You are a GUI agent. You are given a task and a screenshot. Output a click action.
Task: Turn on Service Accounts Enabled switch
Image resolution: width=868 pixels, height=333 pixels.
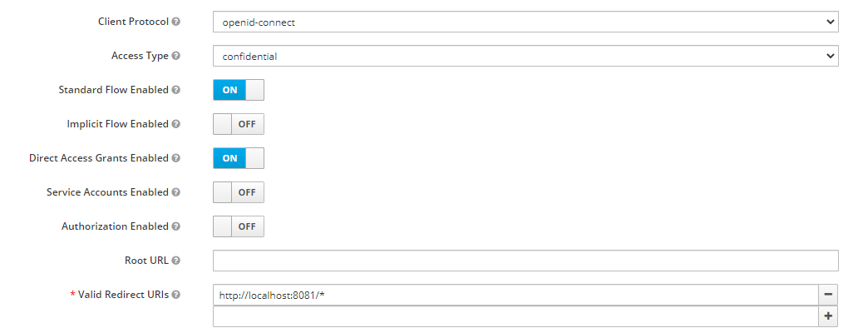click(239, 192)
